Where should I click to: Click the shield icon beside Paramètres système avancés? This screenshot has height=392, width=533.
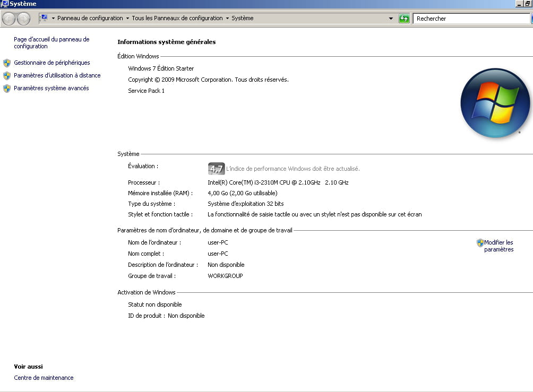tap(7, 88)
